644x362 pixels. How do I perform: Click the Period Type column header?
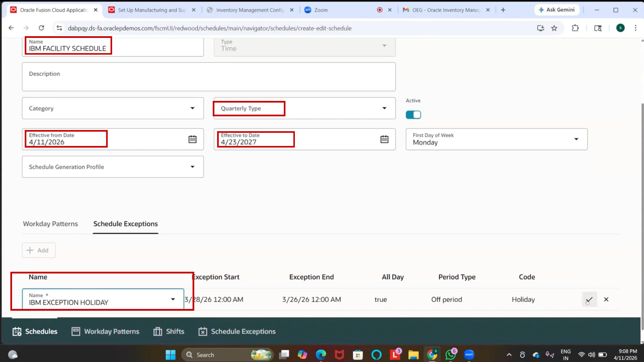click(x=457, y=277)
